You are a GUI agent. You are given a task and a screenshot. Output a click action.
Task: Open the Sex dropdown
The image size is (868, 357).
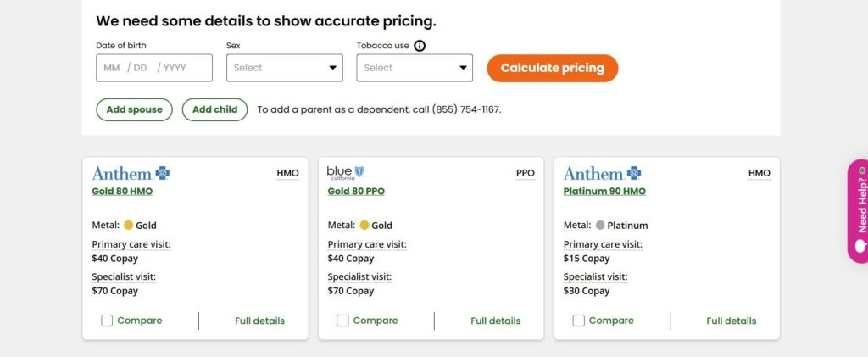click(285, 68)
